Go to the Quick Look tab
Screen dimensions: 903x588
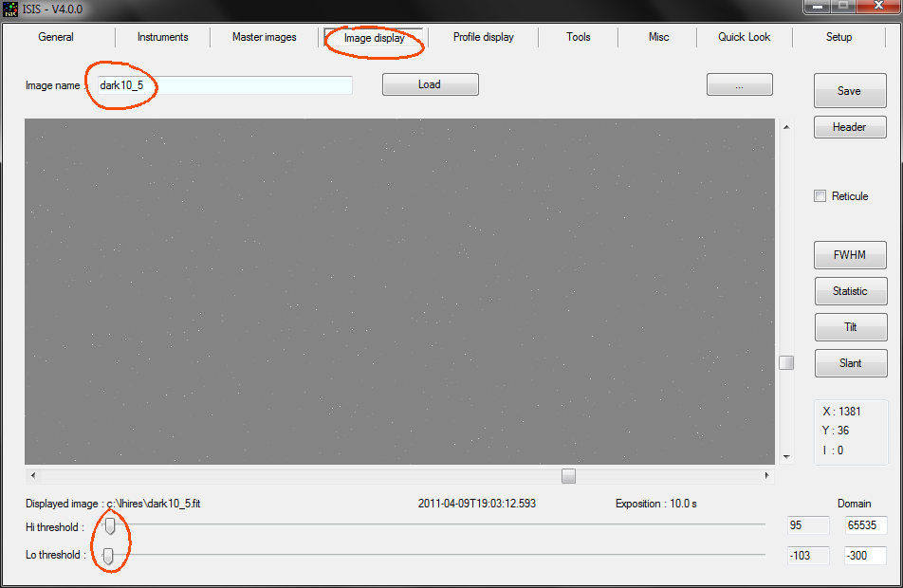click(x=744, y=37)
